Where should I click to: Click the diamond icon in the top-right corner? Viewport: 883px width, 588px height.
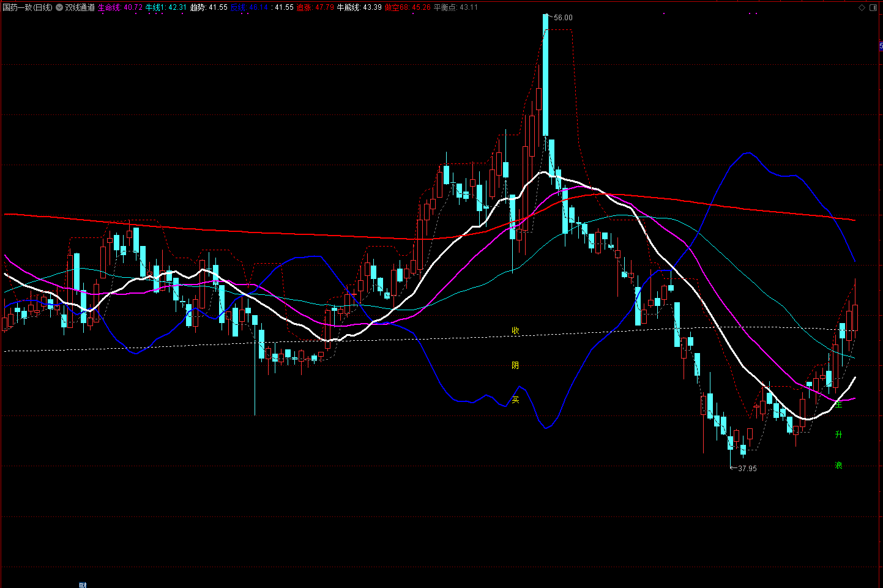[x=862, y=7]
